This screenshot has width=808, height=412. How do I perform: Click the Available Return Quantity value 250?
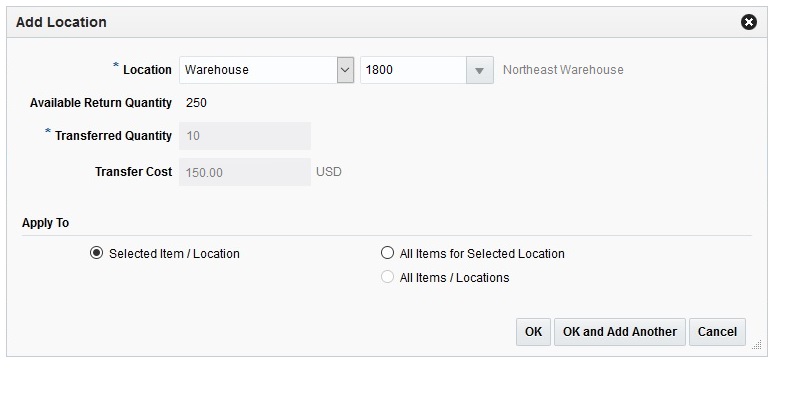point(197,103)
